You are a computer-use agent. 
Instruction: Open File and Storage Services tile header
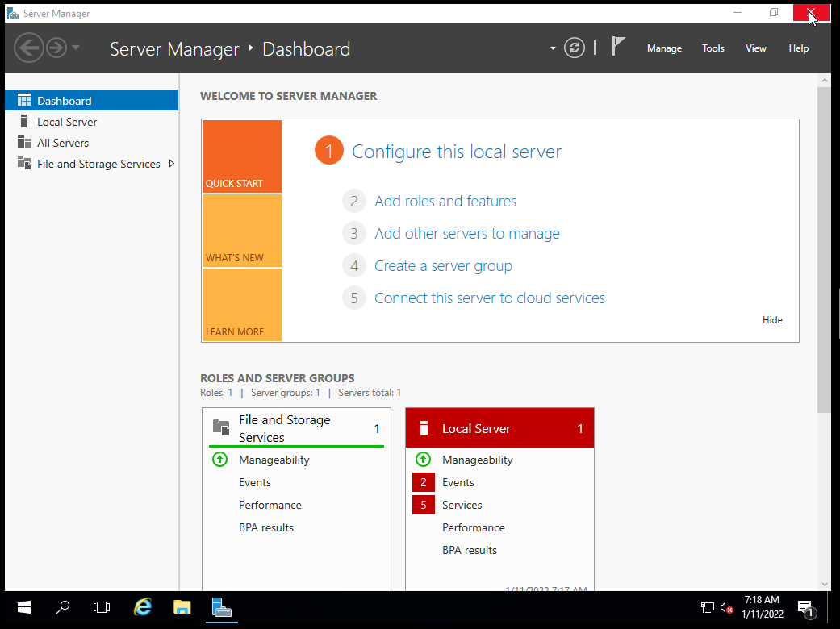tap(296, 428)
